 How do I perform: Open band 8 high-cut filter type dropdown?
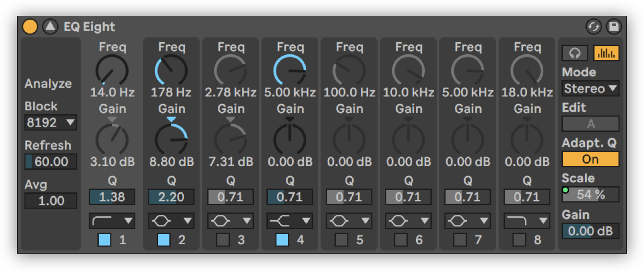click(x=527, y=221)
